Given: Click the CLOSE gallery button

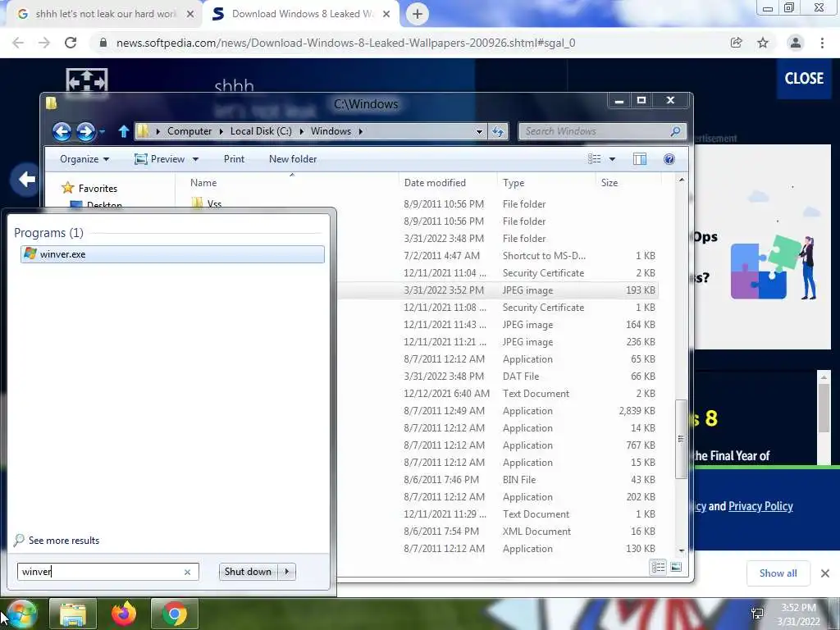Looking at the screenshot, I should [x=804, y=78].
